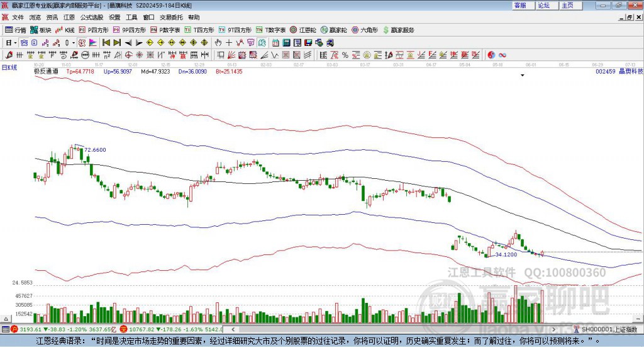Open the 9P四方形 tool
This screenshot has height=347, width=644.
click(x=130, y=30)
